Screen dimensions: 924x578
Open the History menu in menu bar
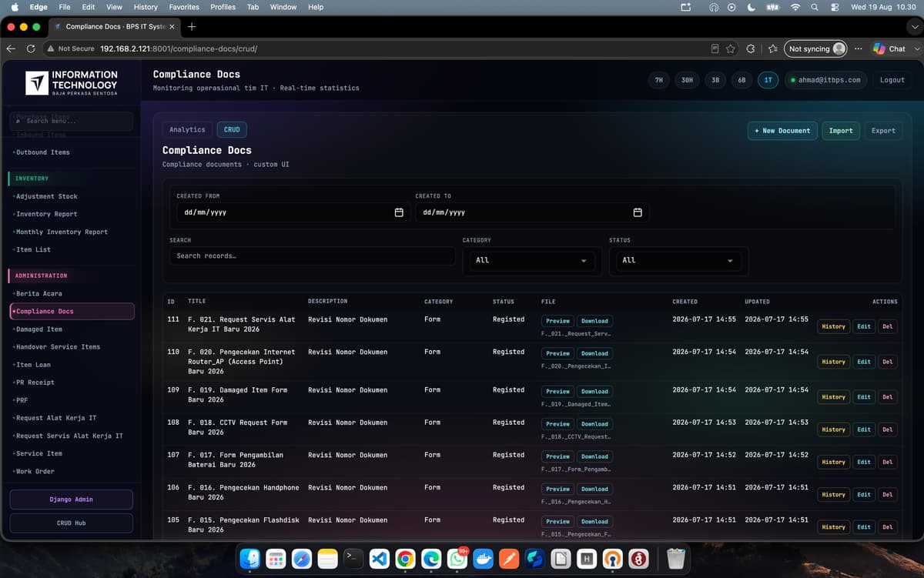tap(146, 7)
